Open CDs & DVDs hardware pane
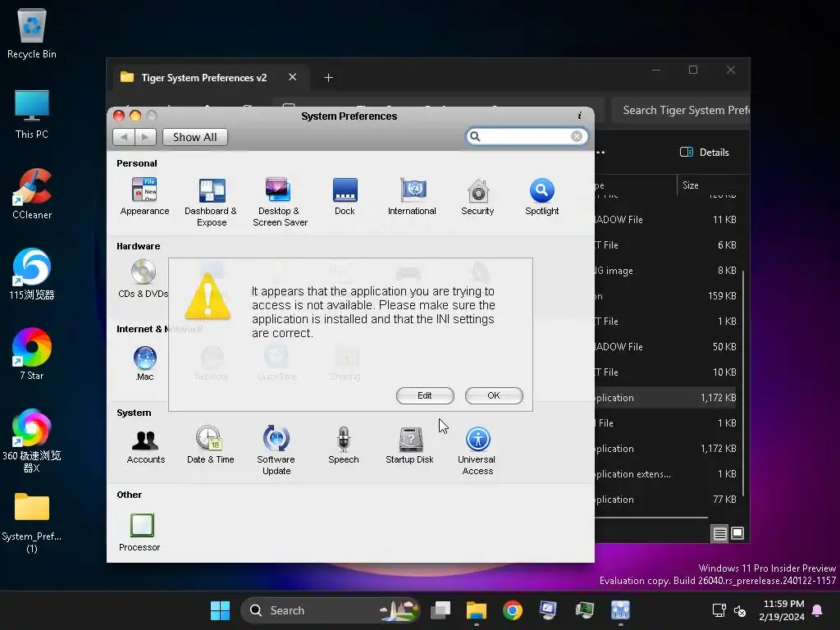The image size is (840, 630). point(143,279)
